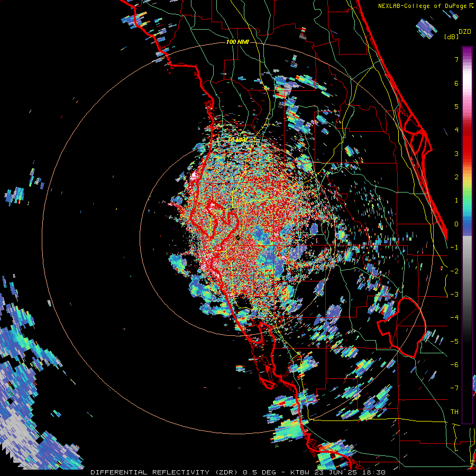
Task: Click the -7 value on the scale
Action: [454, 388]
